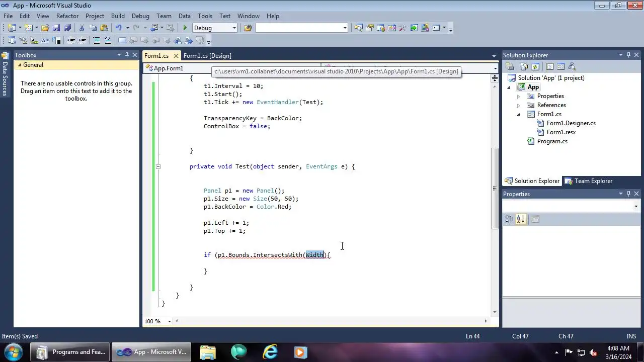Toggle Alphabetical sort in Properties panel
Viewport: 644px width, 362px height.
pos(521,219)
